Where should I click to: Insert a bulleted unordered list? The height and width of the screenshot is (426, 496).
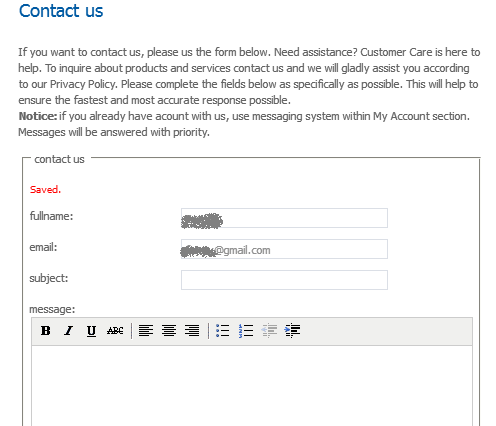point(222,331)
